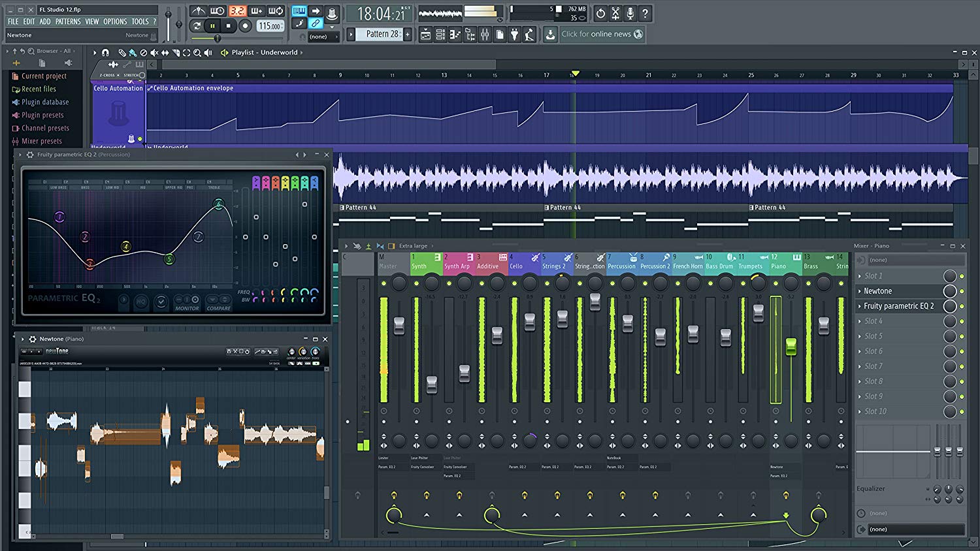Open the OPTIONS menu
980x551 pixels.
point(115,21)
